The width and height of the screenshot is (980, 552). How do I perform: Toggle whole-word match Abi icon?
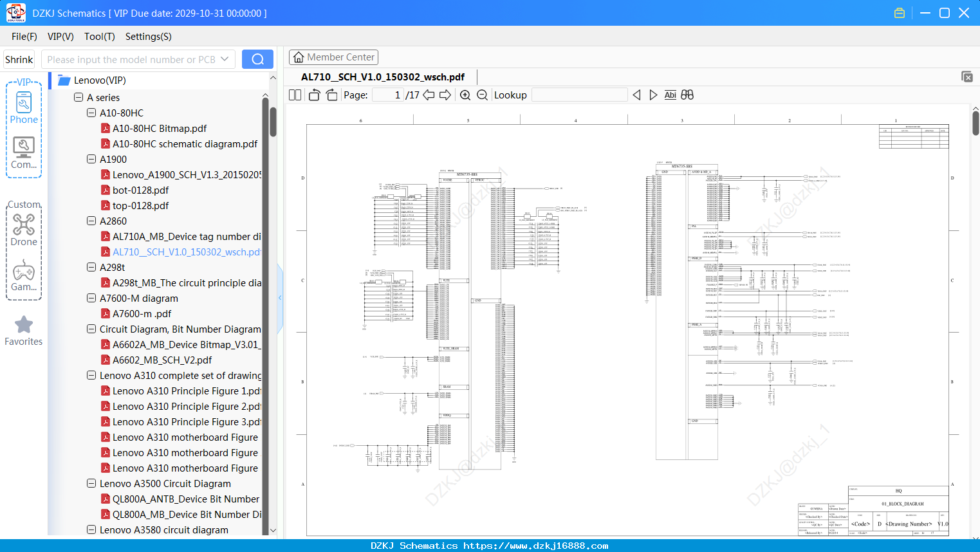coord(670,95)
